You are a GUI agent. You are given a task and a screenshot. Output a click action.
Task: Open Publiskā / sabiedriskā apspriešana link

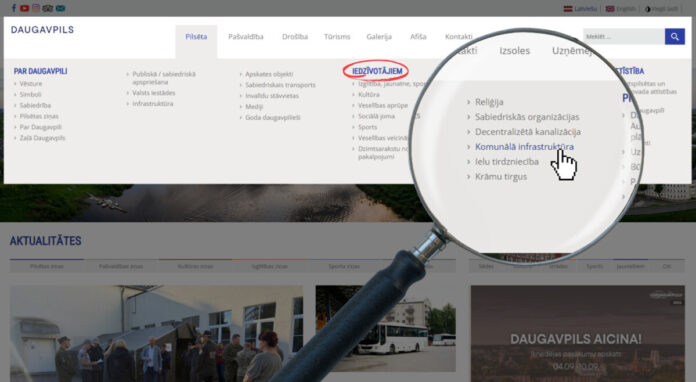point(164,78)
